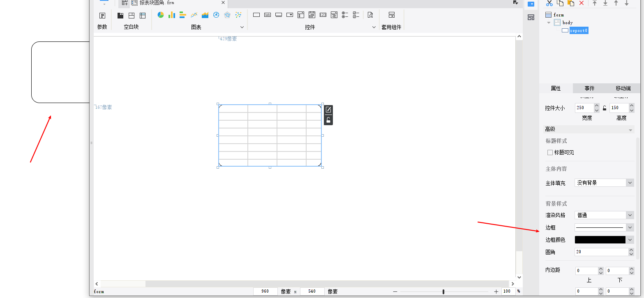Toggle the size ratio lock icon
This screenshot has height=298, width=644.
(605, 108)
